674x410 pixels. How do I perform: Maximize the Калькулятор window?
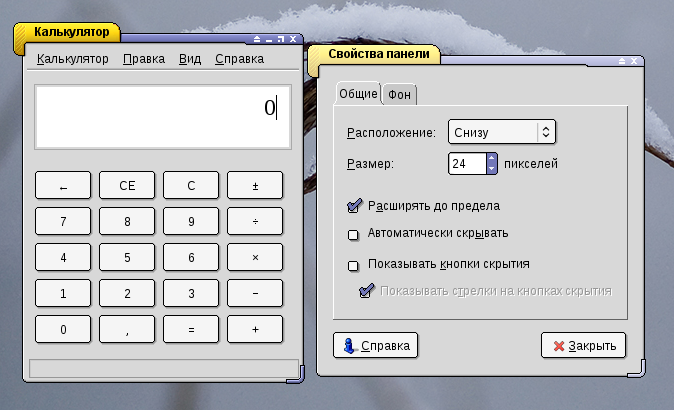(x=281, y=39)
